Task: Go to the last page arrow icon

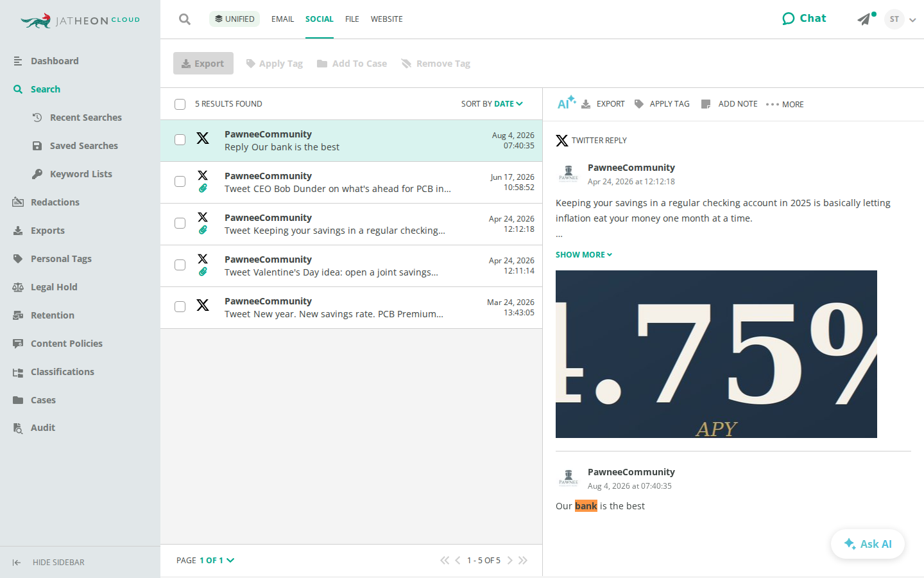Action: coord(523,560)
